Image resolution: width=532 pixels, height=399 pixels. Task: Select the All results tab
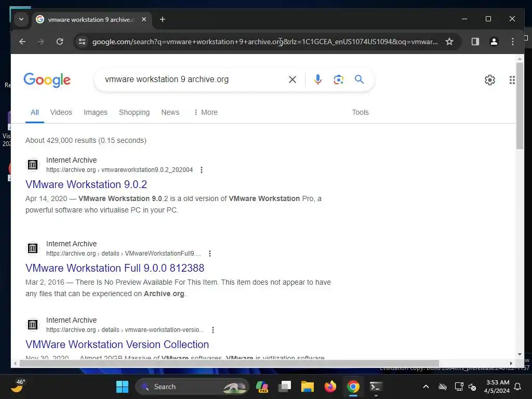pos(35,112)
